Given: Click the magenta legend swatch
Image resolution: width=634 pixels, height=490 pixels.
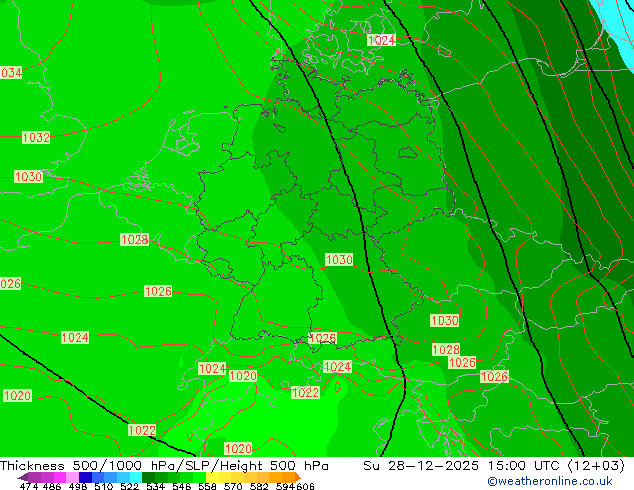Looking at the screenshot, I should click(x=59, y=477).
